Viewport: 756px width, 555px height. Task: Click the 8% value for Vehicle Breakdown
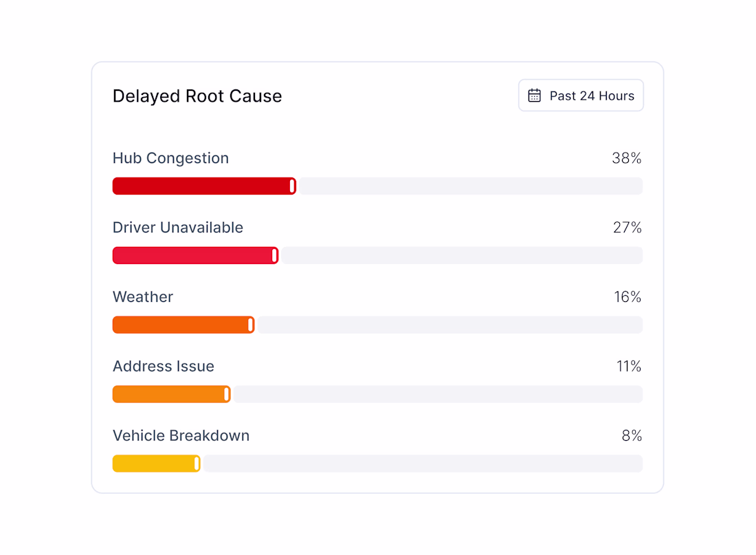(x=632, y=436)
